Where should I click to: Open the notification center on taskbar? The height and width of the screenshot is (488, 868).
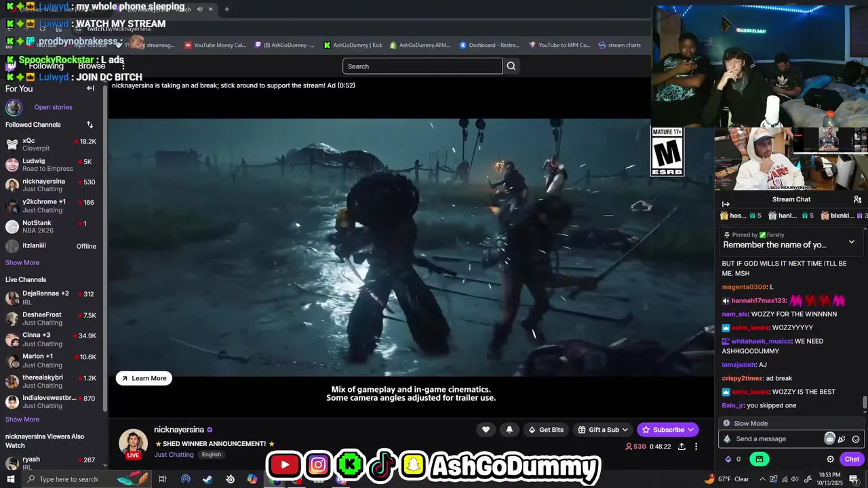tap(854, 479)
